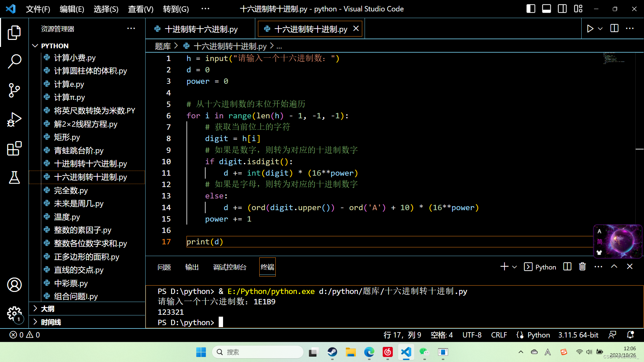Viewport: 644px width, 362px height.
Task: Create a new terminal with plus icon
Action: (504, 267)
